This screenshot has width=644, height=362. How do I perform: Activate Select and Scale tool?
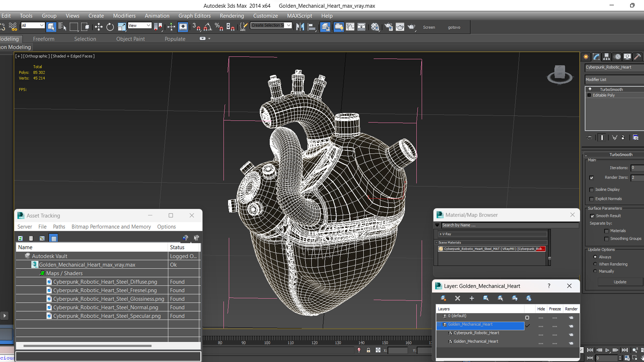(121, 27)
